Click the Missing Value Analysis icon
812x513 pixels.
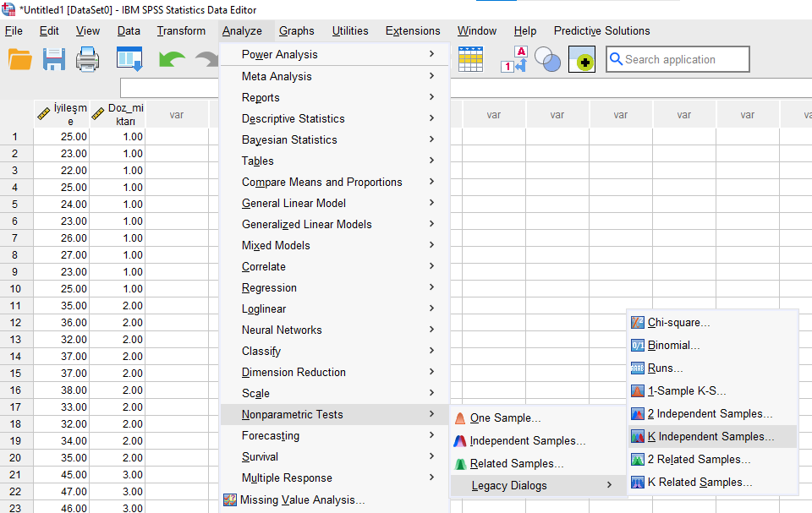coord(230,500)
